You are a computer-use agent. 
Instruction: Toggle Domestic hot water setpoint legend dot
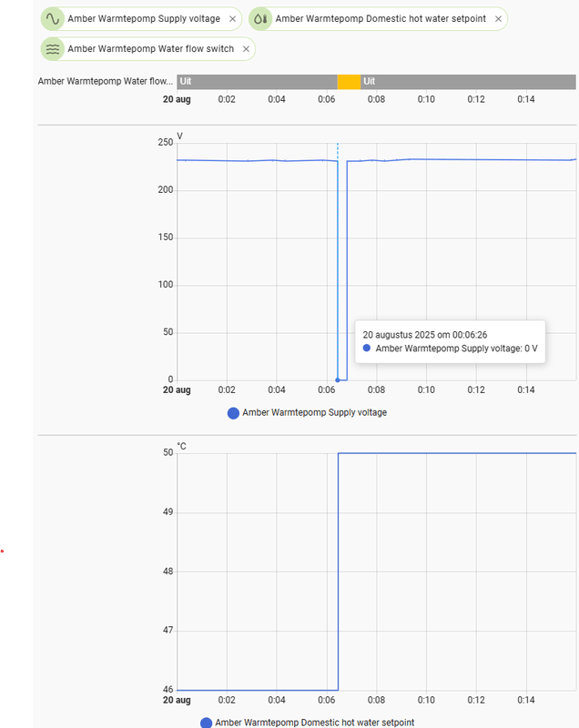206,723
